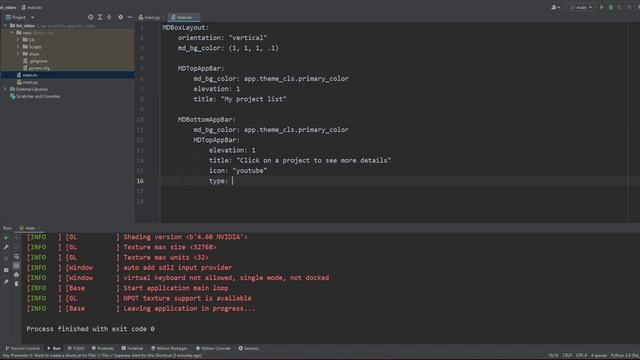Click the Stop icon in top toolbar
The width and height of the screenshot is (640, 360).
click(x=629, y=7)
